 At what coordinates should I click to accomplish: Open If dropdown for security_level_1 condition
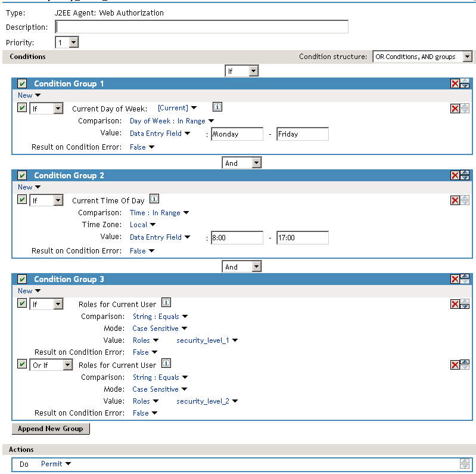click(x=46, y=304)
